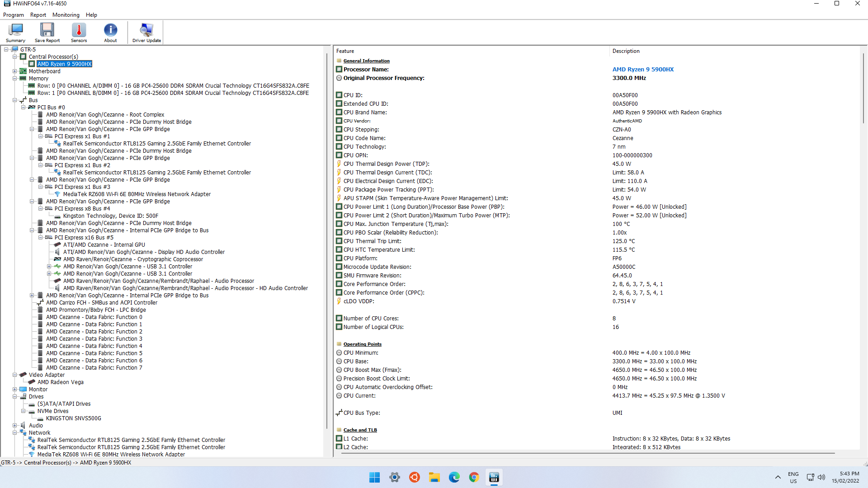The image size is (868, 488).
Task: Click the Motherboard tree node icon
Action: (x=23, y=71)
